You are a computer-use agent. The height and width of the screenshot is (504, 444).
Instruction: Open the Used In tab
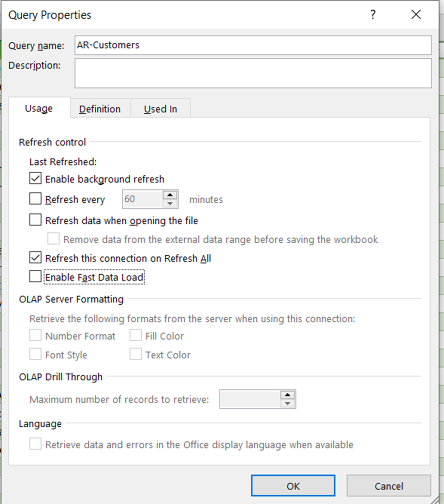click(x=160, y=109)
